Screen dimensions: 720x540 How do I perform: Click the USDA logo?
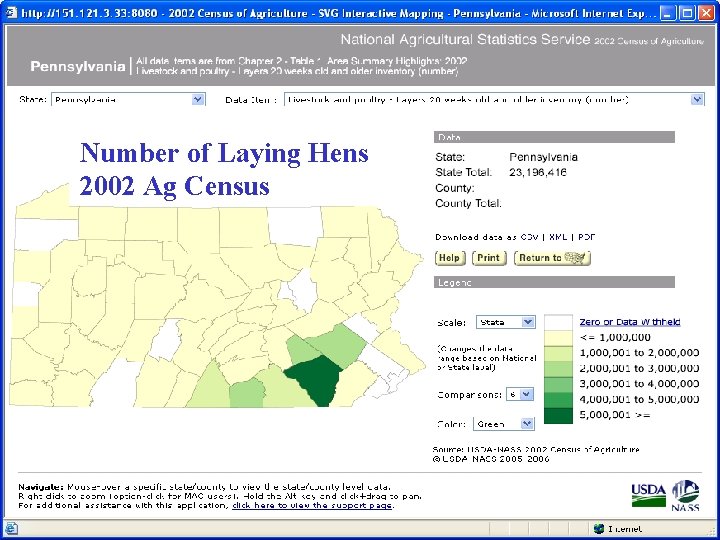tap(648, 495)
